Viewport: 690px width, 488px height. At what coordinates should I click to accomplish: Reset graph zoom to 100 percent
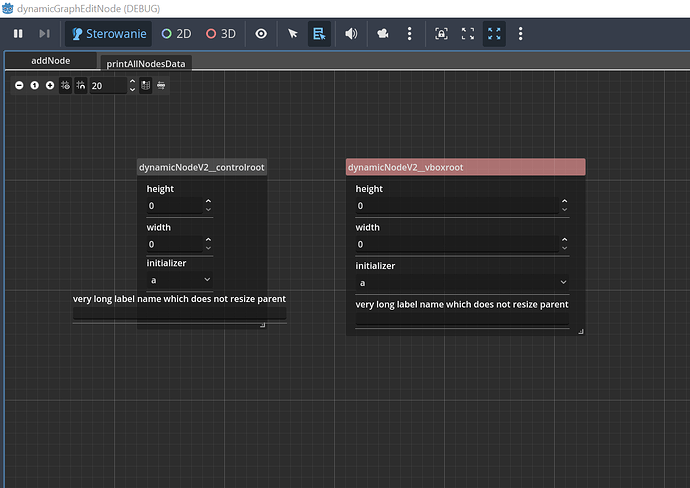click(x=34, y=86)
